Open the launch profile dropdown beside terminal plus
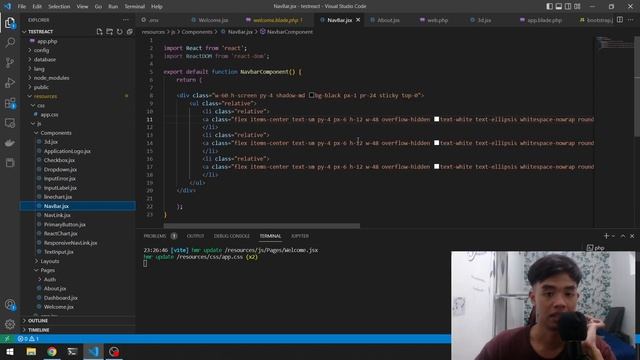Viewport: 640px width, 360px height. (x=613, y=236)
